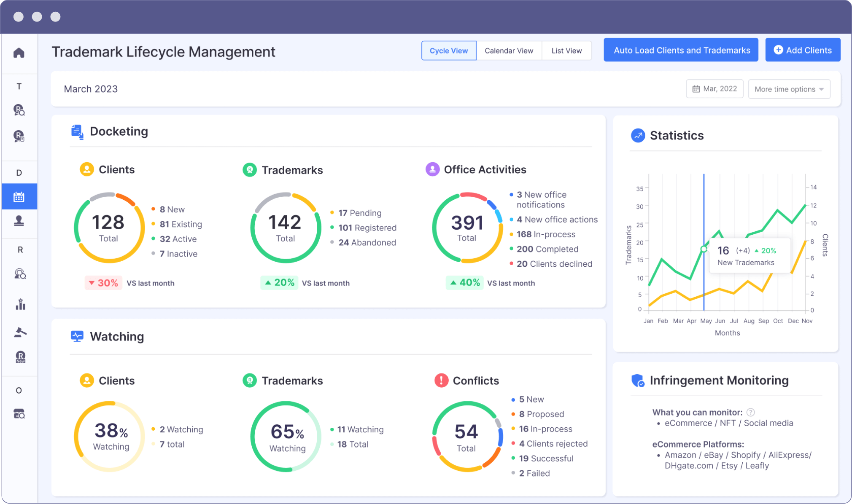
Task: Click the Docketing Clients donut chart
Action: (x=109, y=228)
